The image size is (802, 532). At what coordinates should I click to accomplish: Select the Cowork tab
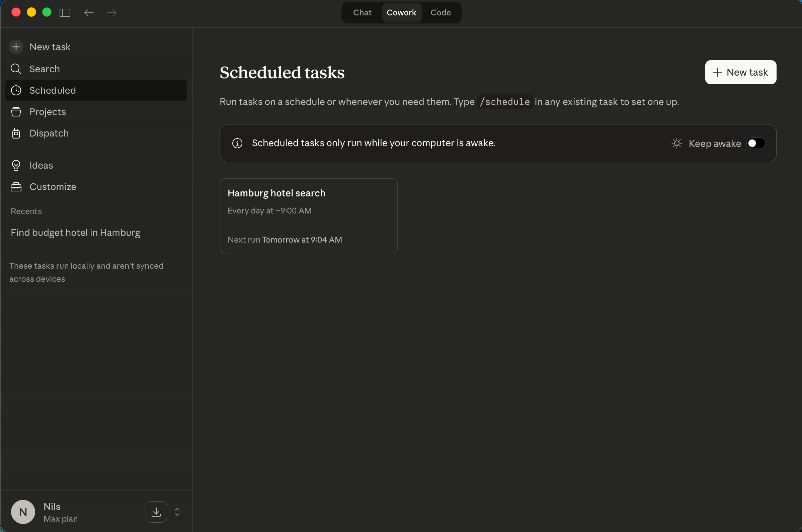point(402,13)
